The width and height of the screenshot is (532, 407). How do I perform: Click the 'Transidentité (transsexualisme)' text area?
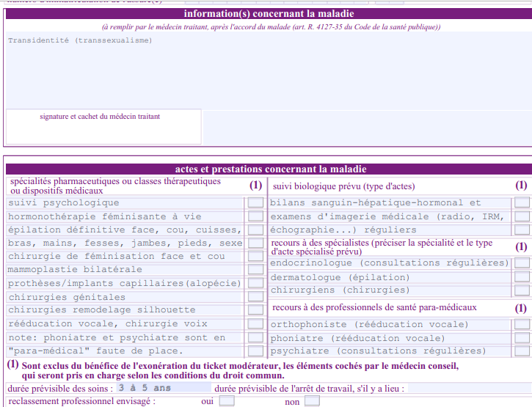(269, 70)
